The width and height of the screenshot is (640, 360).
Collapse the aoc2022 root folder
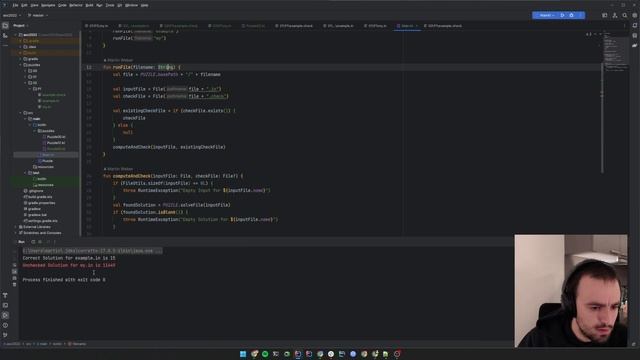click(16, 35)
